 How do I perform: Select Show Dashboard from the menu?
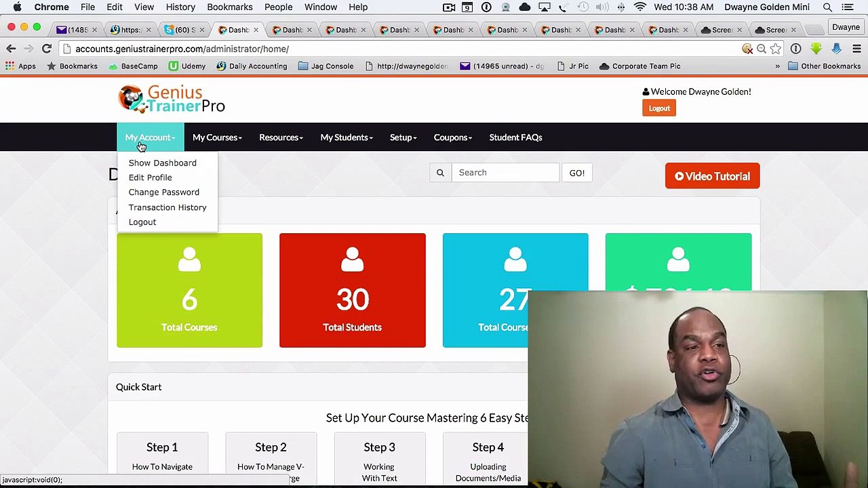163,163
